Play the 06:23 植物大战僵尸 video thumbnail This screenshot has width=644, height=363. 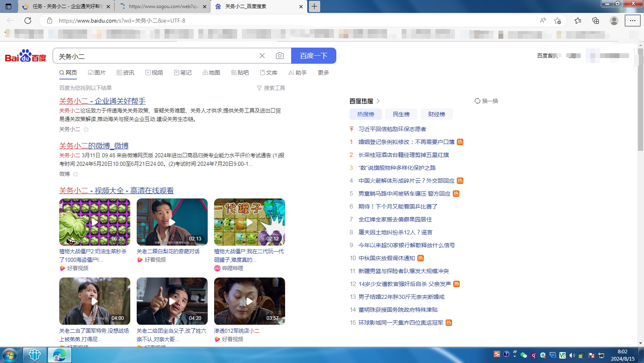95,222
